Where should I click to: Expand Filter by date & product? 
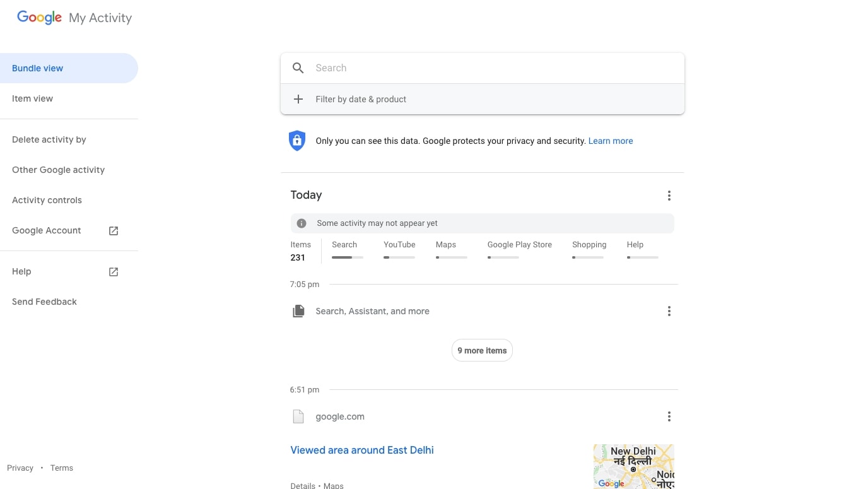483,99
